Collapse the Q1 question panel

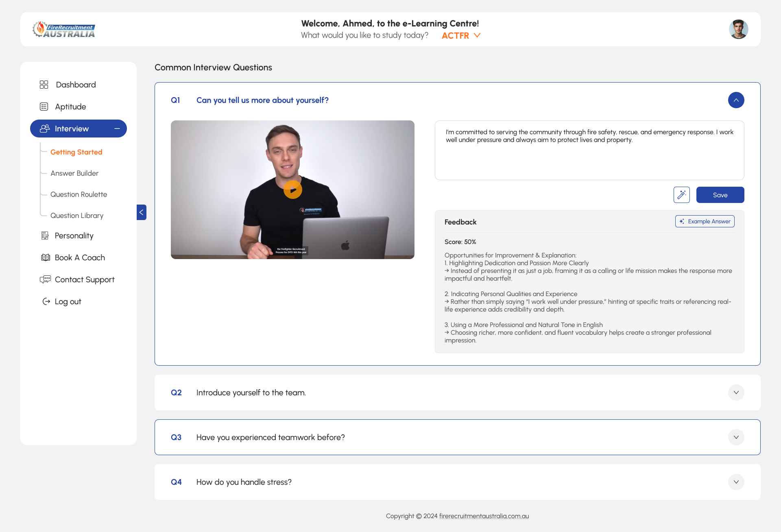tap(736, 100)
